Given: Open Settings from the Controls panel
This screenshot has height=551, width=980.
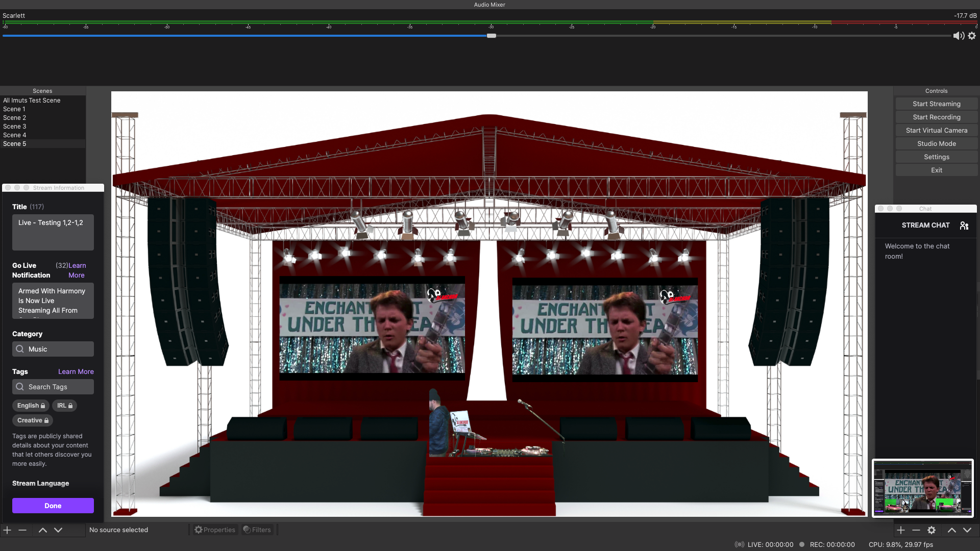Looking at the screenshot, I should click(937, 157).
